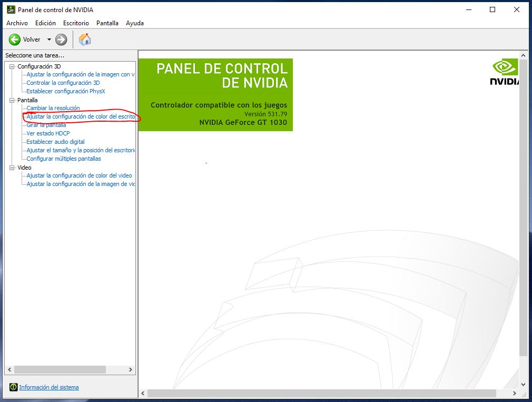
Task: Click the grey forward arrow icon
Action: [61, 40]
